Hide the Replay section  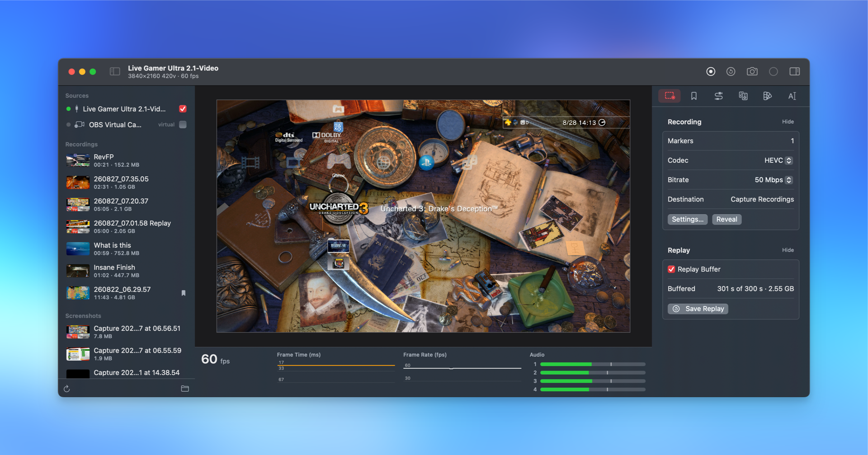[x=788, y=250]
